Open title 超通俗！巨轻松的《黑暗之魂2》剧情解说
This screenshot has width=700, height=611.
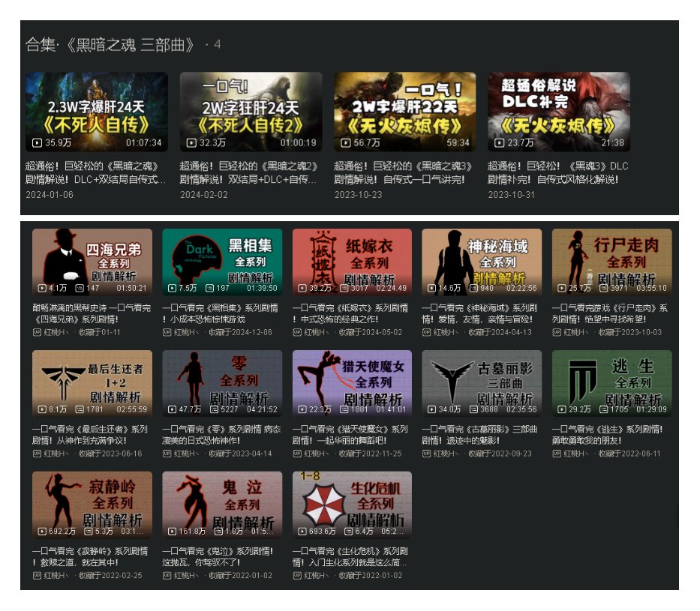click(x=248, y=173)
